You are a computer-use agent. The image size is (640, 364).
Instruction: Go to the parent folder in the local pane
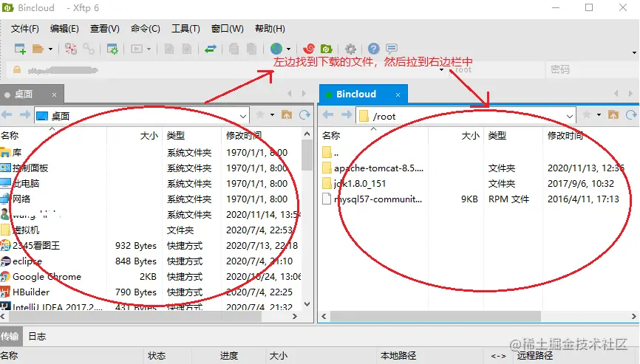pyautogui.click(x=287, y=115)
